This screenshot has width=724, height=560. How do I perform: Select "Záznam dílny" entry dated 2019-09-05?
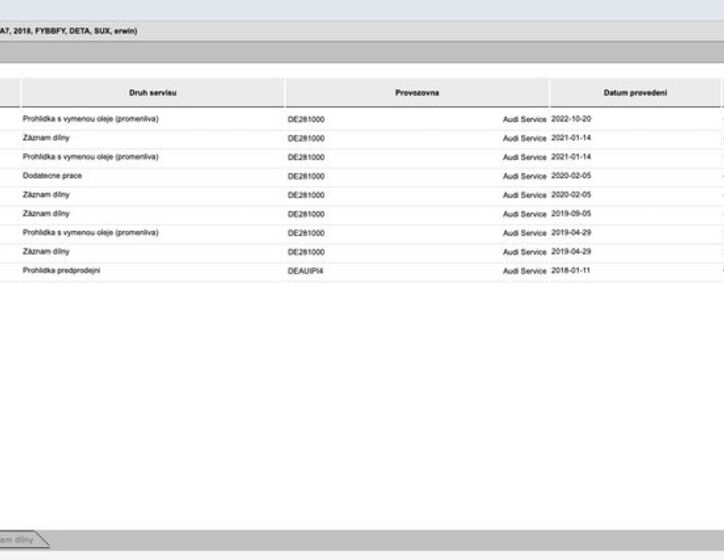46,213
